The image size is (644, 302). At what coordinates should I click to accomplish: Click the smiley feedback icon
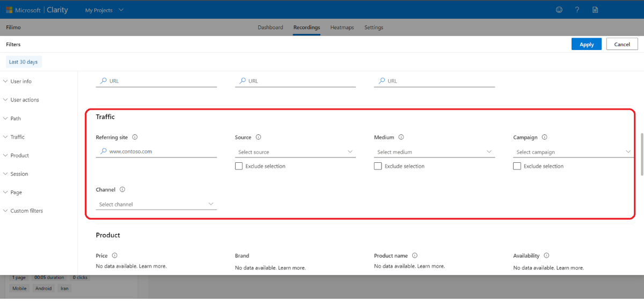[x=559, y=10]
